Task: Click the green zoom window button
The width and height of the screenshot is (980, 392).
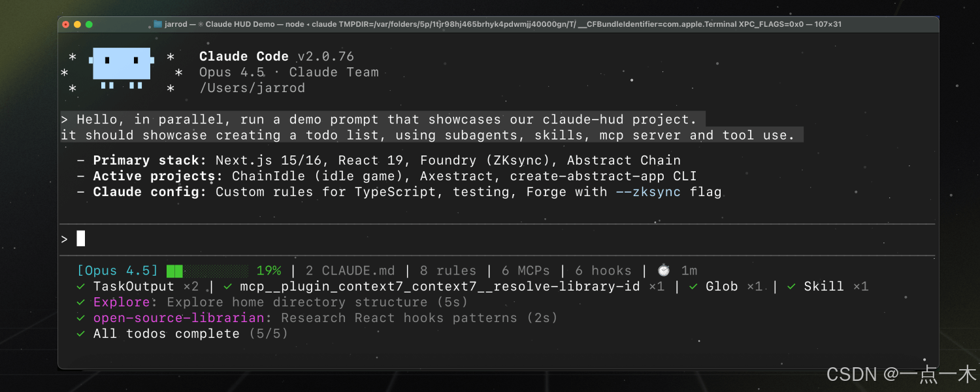Action: click(89, 24)
